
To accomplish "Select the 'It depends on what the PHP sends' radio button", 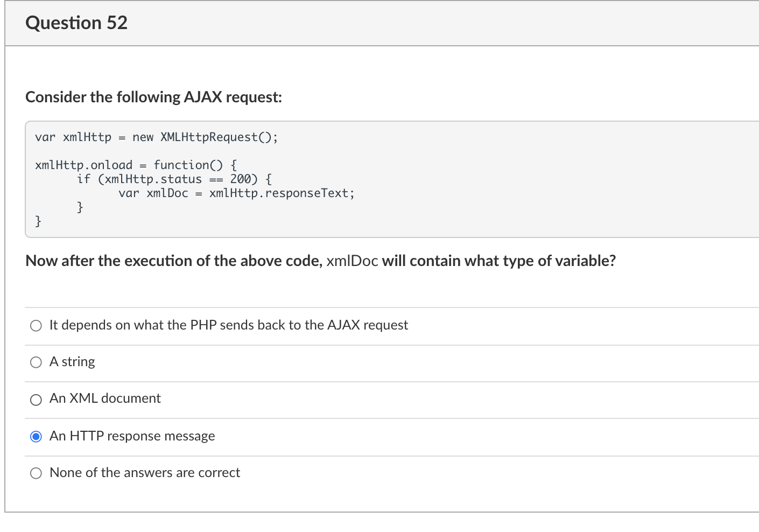I will (x=36, y=326).
